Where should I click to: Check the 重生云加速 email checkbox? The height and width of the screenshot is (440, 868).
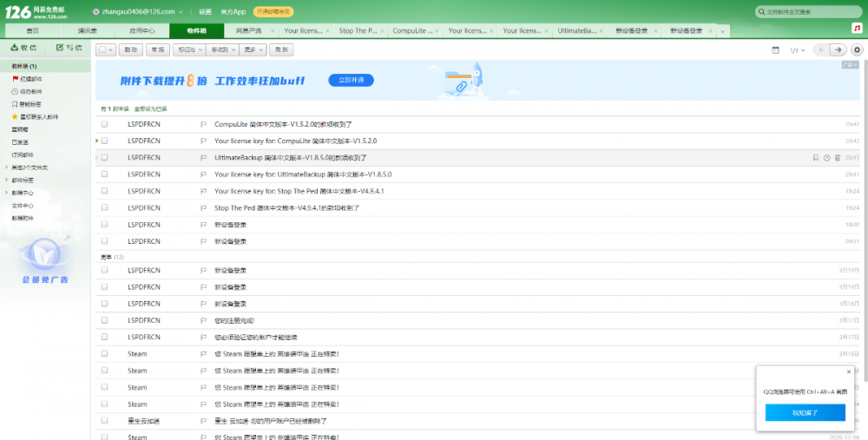point(104,421)
